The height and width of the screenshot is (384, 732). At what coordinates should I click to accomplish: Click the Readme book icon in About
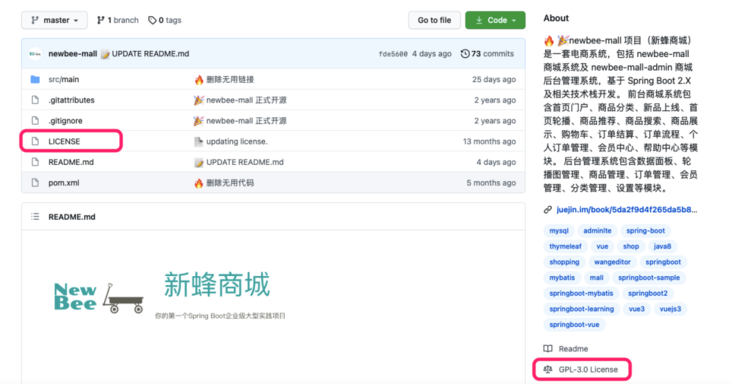(x=548, y=349)
